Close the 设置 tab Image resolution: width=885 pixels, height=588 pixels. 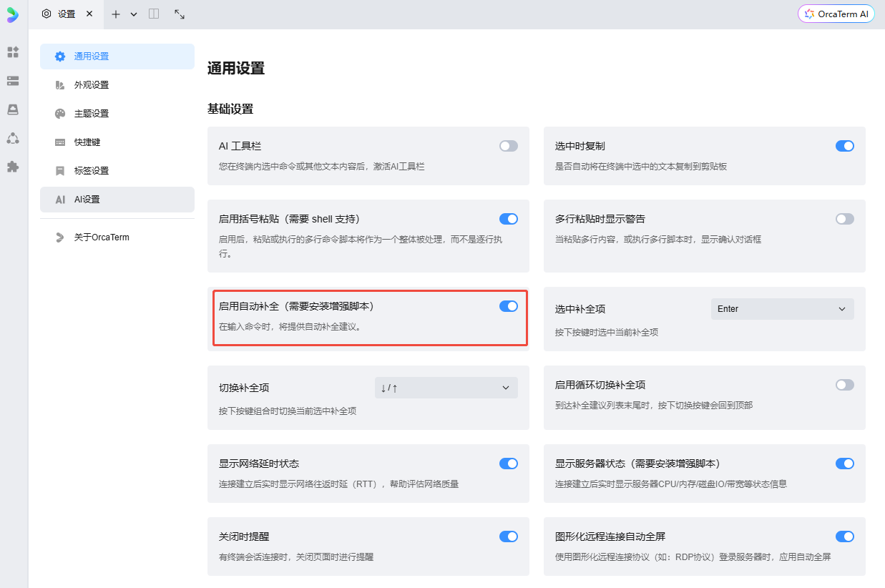(x=89, y=14)
